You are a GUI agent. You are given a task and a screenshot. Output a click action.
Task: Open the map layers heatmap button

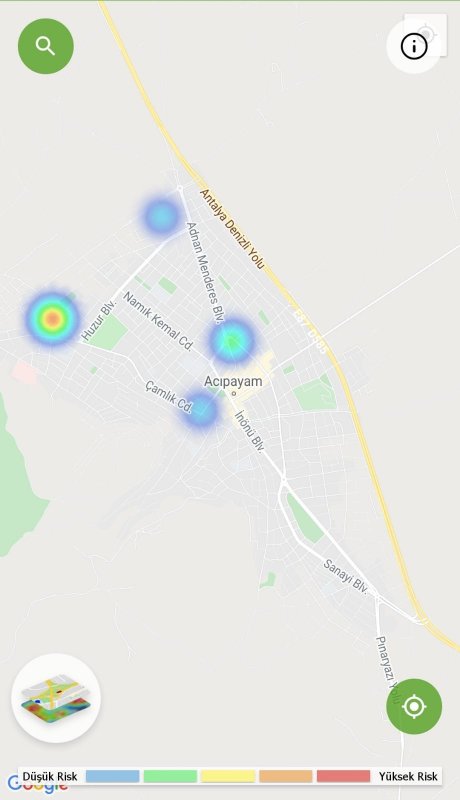[x=56, y=698]
